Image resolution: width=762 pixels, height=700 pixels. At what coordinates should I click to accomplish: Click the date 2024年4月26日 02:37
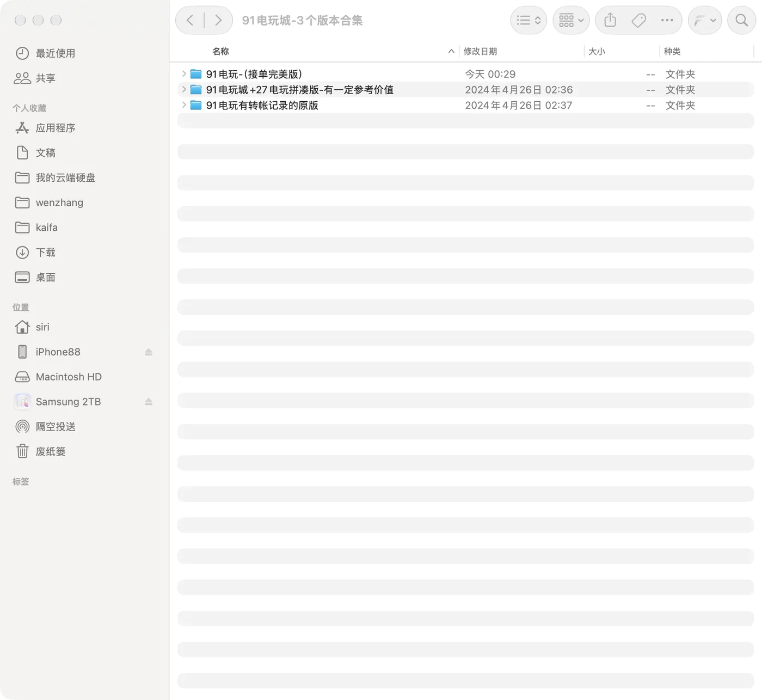tap(519, 105)
